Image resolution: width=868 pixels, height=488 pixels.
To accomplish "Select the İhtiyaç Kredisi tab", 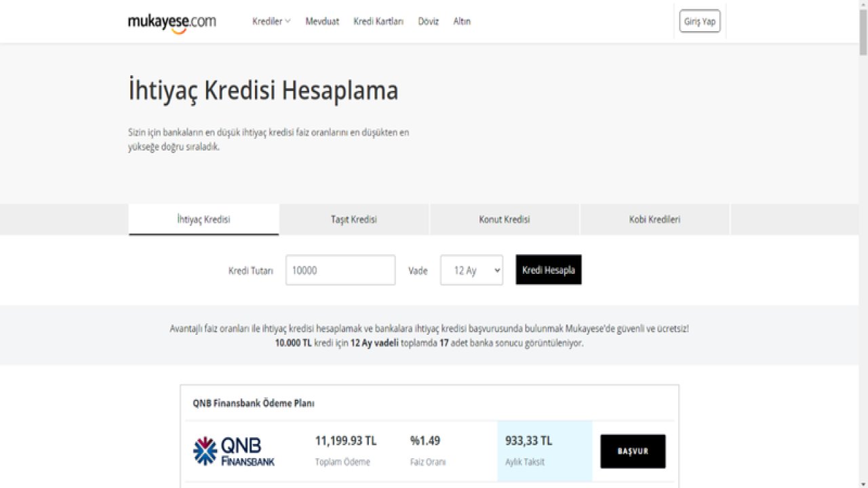I will (x=203, y=220).
